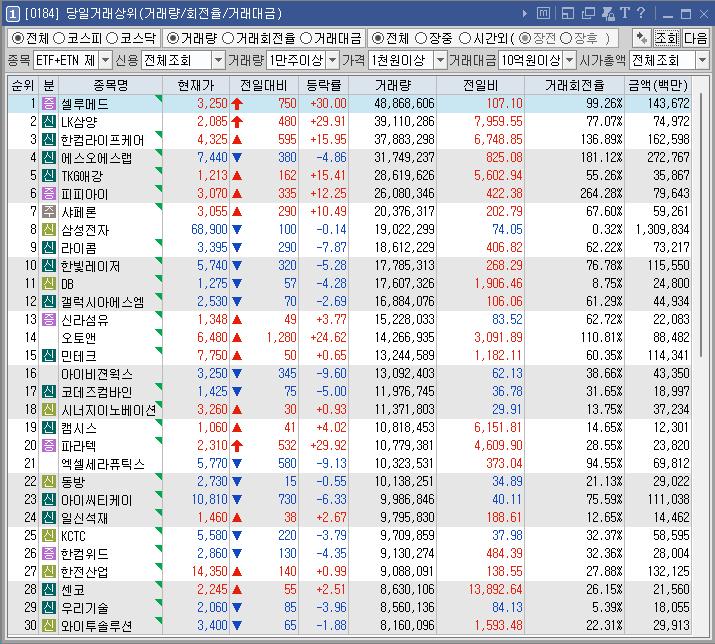Toggle the pin lock icon in title bar
This screenshot has width=715, height=644.
tap(608, 14)
